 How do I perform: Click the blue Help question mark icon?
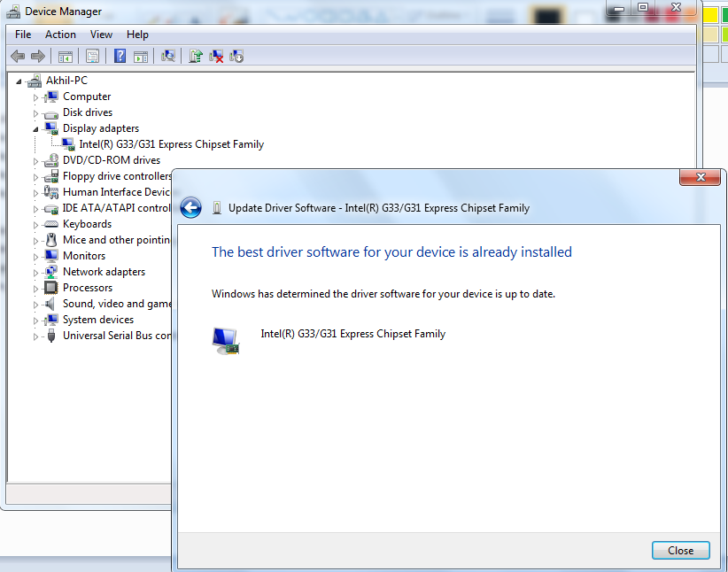[120, 56]
